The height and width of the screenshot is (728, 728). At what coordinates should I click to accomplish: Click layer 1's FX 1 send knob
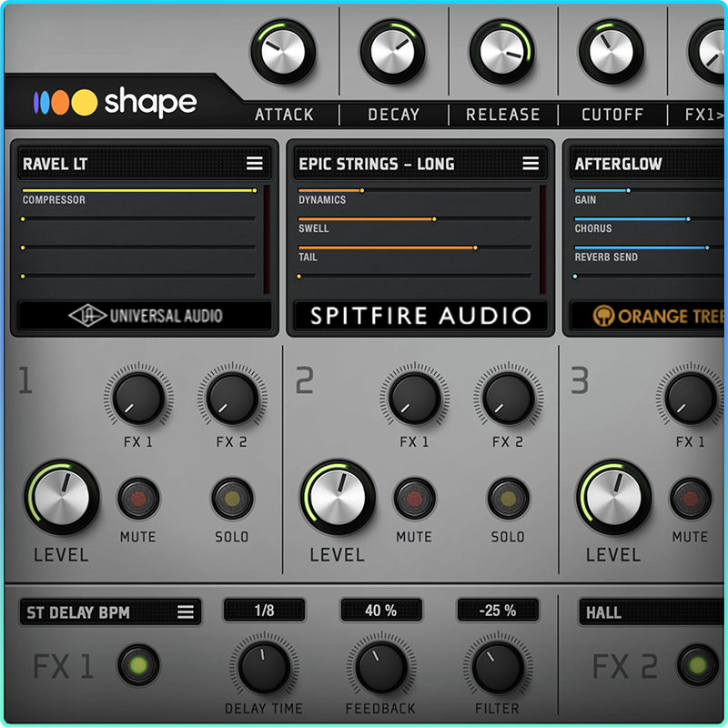tap(138, 399)
